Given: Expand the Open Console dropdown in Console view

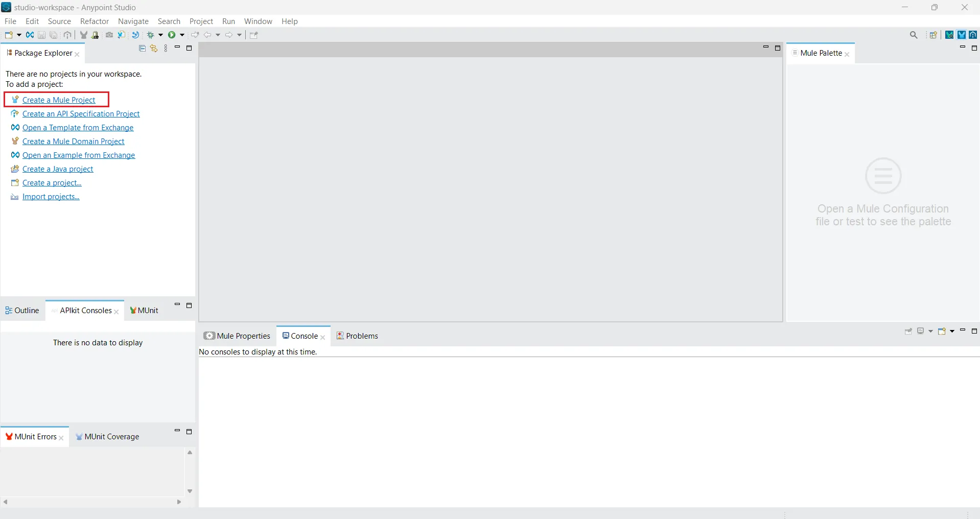Looking at the screenshot, I should (952, 331).
